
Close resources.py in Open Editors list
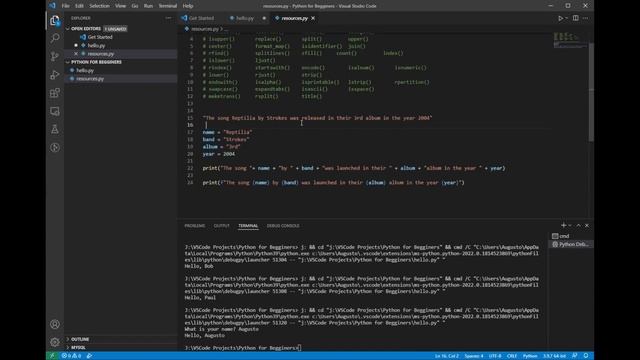(76, 54)
